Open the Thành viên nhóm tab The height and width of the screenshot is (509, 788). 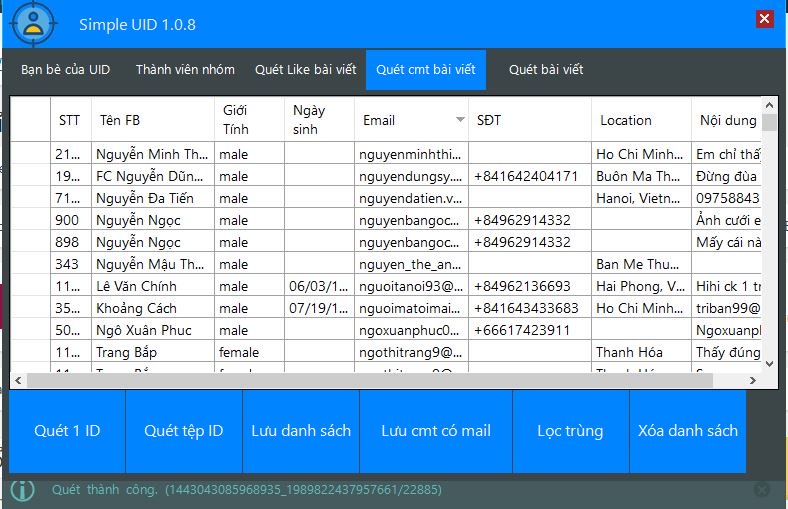point(185,69)
